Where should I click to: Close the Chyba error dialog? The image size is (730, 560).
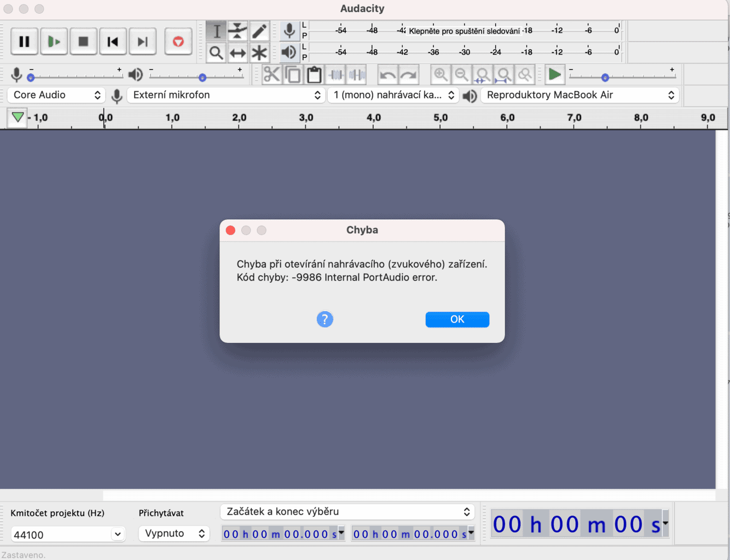pyautogui.click(x=230, y=230)
